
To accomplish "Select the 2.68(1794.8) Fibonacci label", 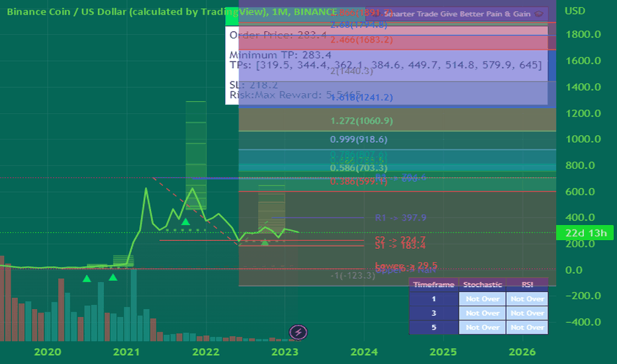I will (358, 24).
